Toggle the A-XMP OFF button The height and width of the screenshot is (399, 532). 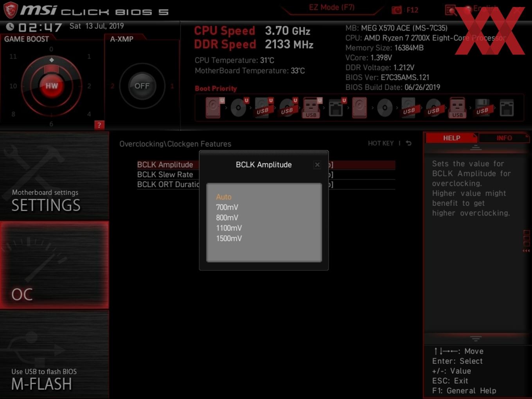[142, 86]
